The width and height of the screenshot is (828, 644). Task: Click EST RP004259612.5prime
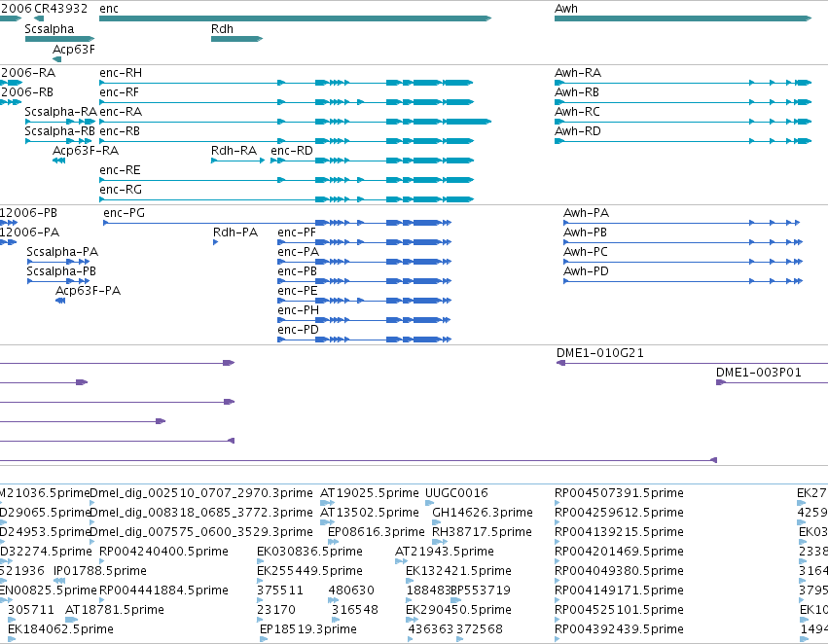619,513
